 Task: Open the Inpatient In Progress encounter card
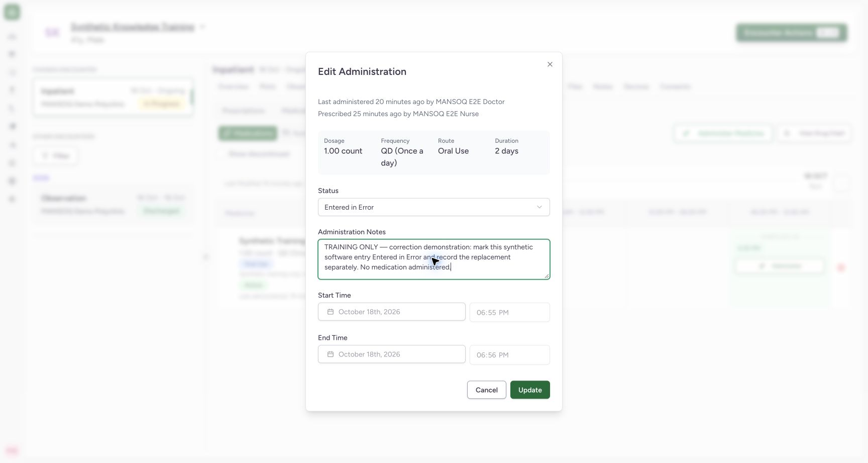(114, 98)
